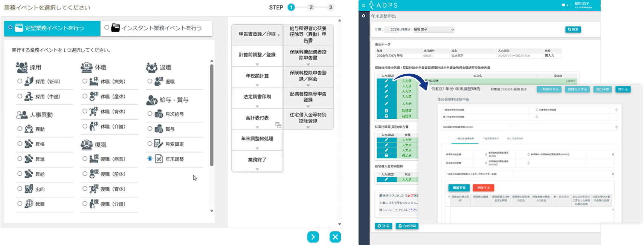Click the next arrow button below the wizard

313,237
